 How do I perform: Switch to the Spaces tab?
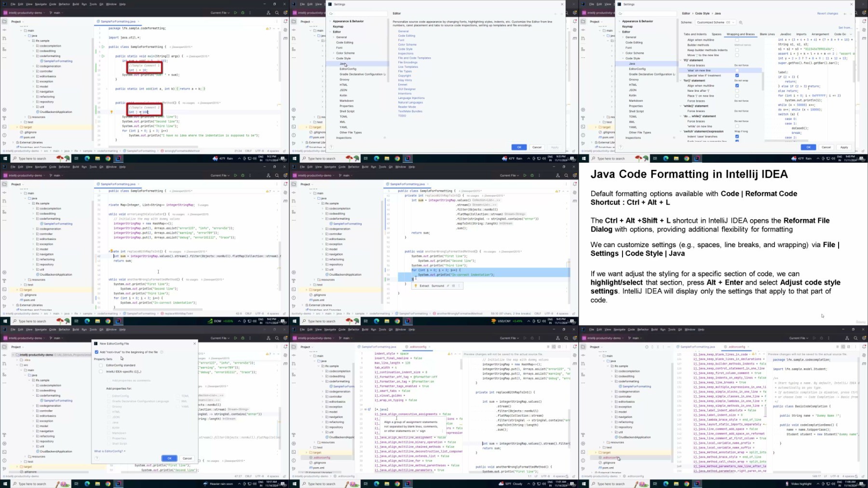tap(717, 34)
